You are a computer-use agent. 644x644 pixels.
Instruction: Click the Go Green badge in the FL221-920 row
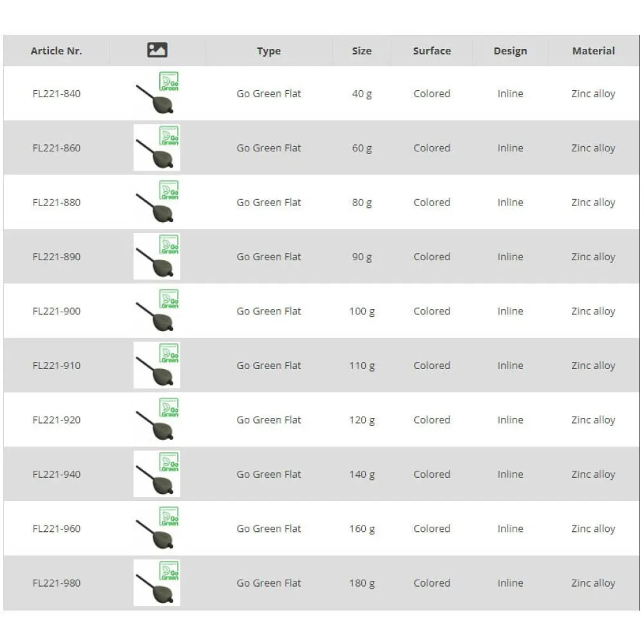pos(169,408)
